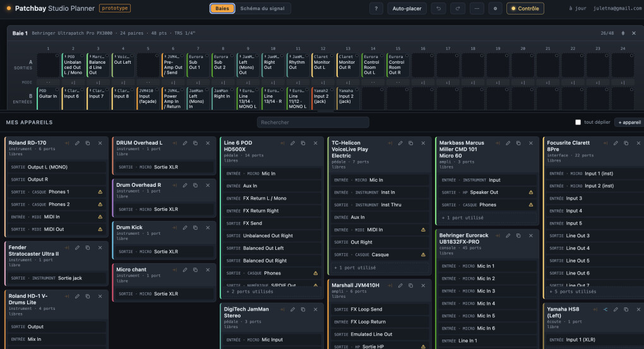Viewport: 644px width, 349px height.
Task: Select the 'Claret Monitor Out R' patch slot
Action: [x=348, y=65]
